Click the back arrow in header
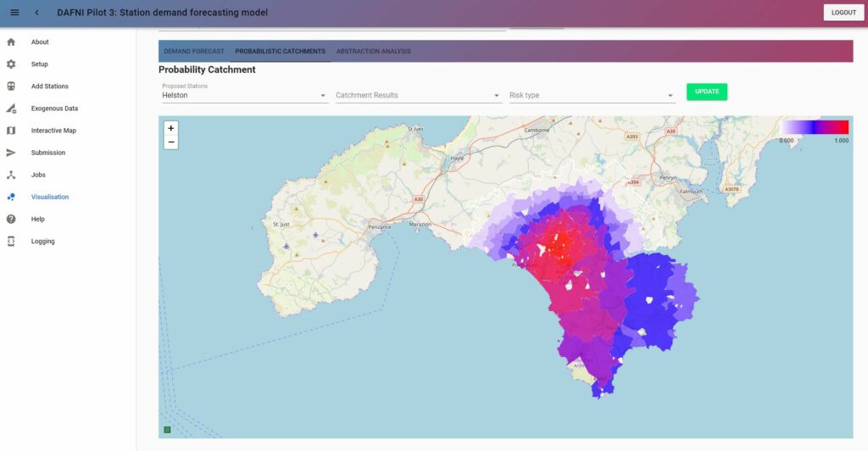This screenshot has width=868, height=451. coord(37,13)
